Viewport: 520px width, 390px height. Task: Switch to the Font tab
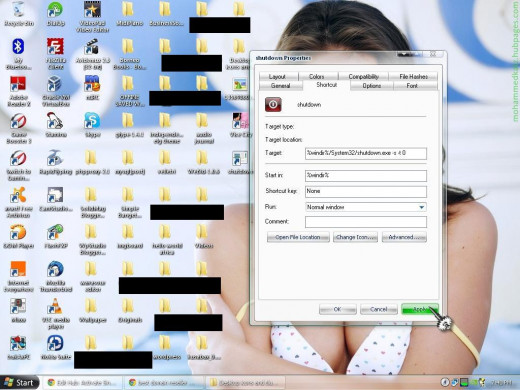pyautogui.click(x=412, y=86)
